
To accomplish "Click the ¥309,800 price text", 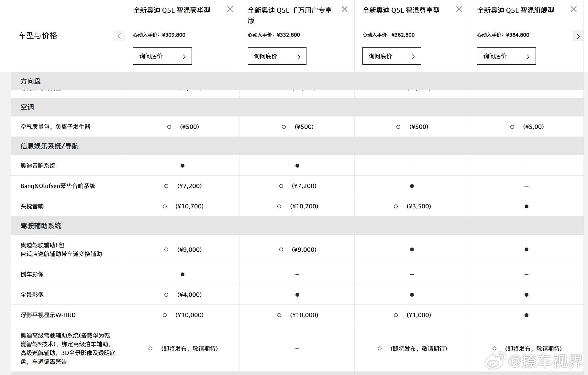I will tap(174, 35).
